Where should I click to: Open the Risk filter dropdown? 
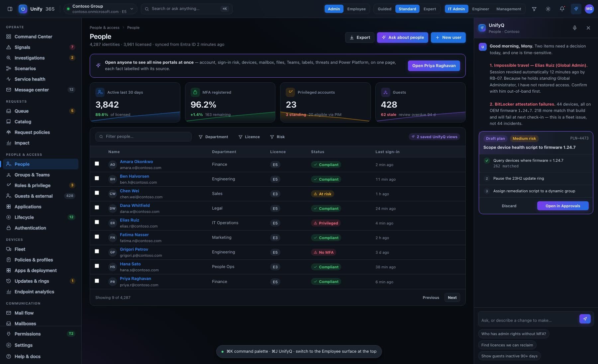tap(277, 137)
